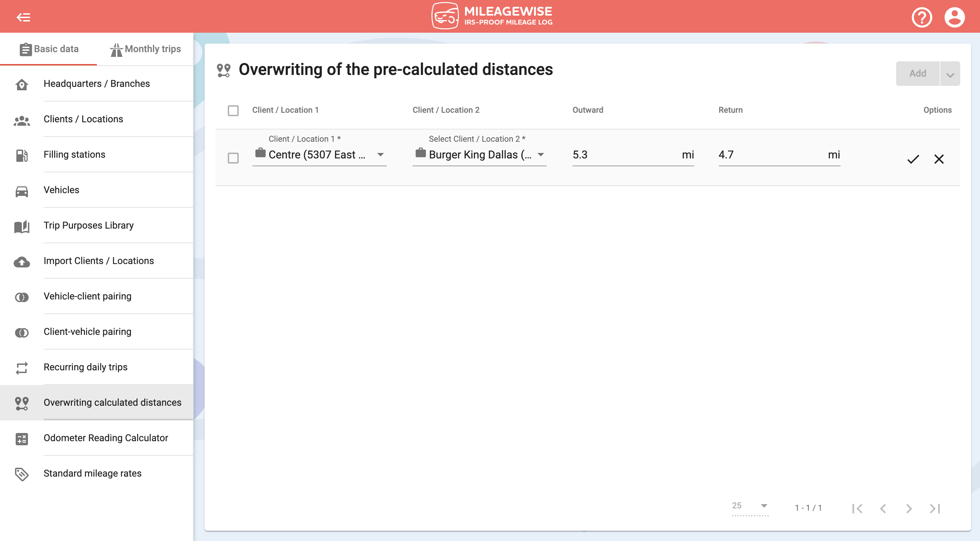Open the user account profile icon

[954, 17]
